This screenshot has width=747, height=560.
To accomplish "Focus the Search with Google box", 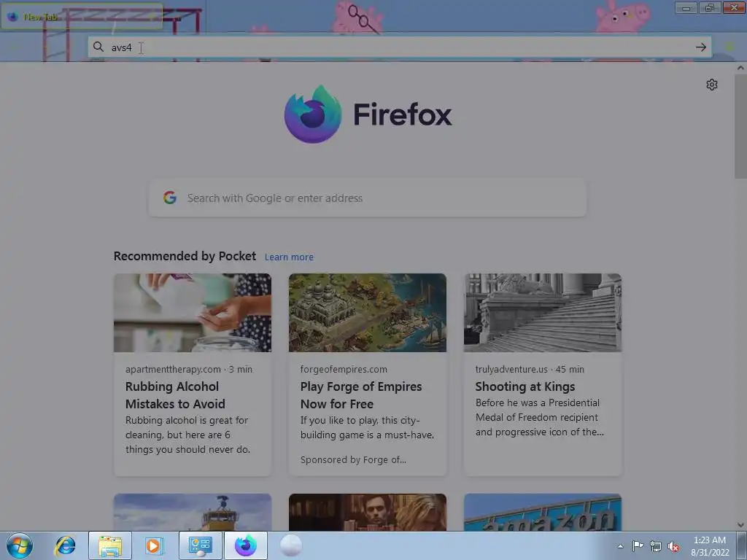I will (x=368, y=198).
